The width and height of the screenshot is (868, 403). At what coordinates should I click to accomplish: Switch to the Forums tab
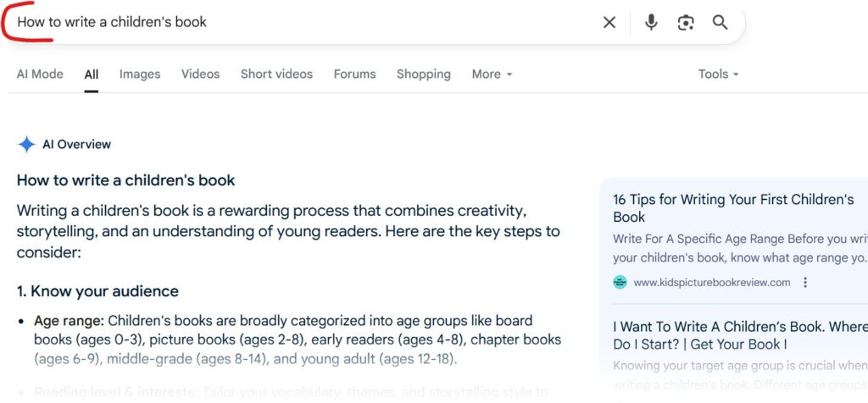click(354, 75)
